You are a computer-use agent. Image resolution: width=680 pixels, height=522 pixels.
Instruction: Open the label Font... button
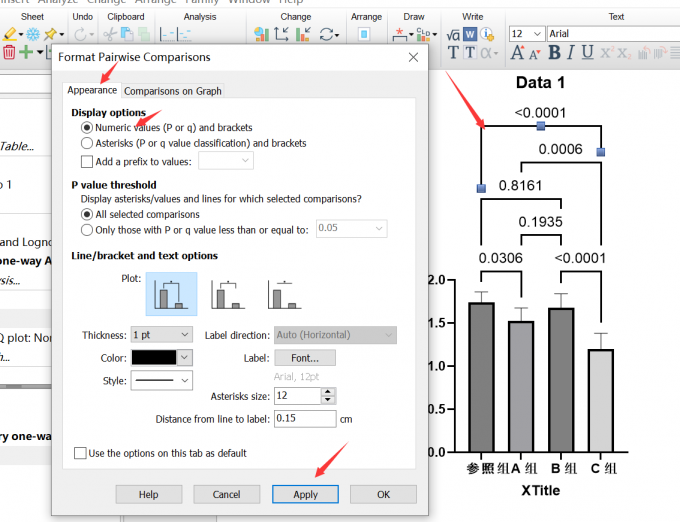coord(305,358)
